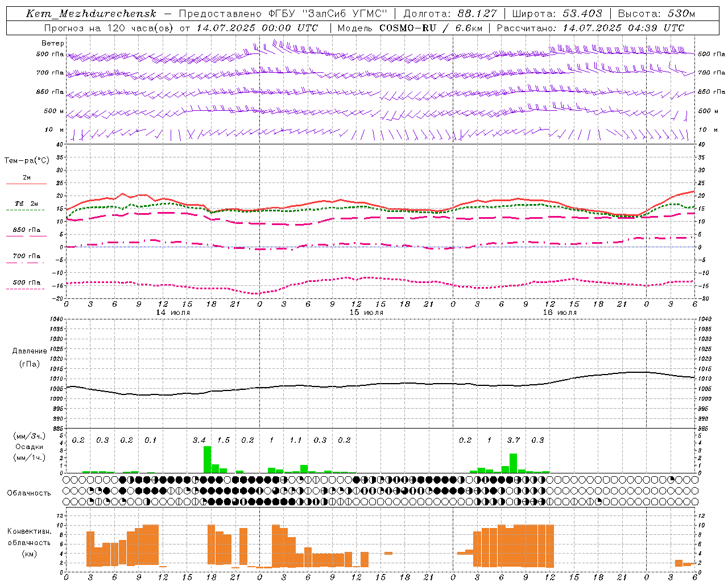
Task: Click the 500 м wind level label on left
Action: point(54,111)
